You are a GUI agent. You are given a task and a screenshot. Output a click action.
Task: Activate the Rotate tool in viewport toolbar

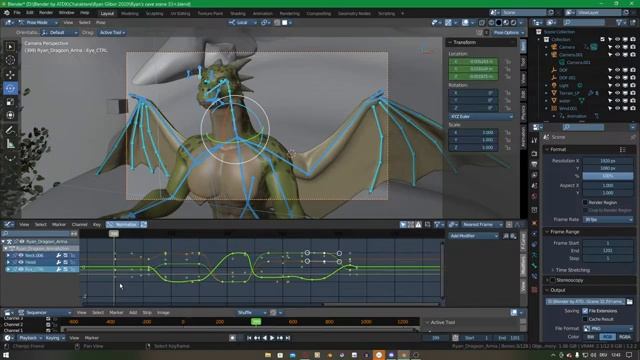(10, 88)
